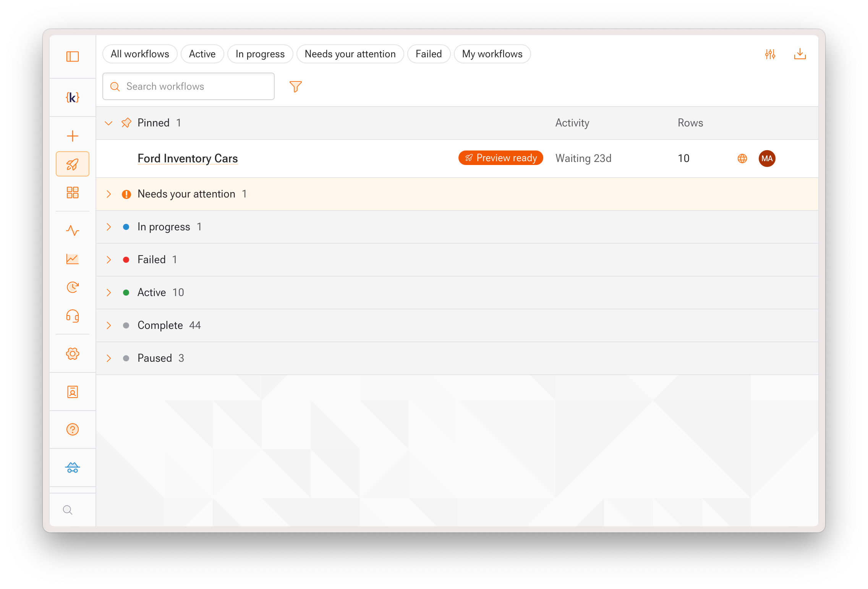Click the plus icon to create new
This screenshot has width=868, height=589.
(72, 136)
